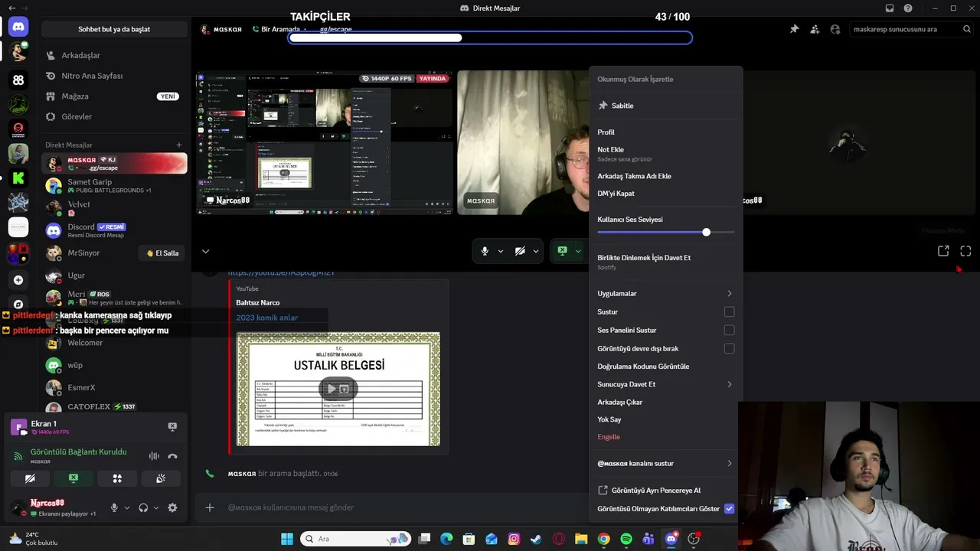This screenshot has width=980, height=551.
Task: Click the El Salla wave button
Action: [x=162, y=253]
